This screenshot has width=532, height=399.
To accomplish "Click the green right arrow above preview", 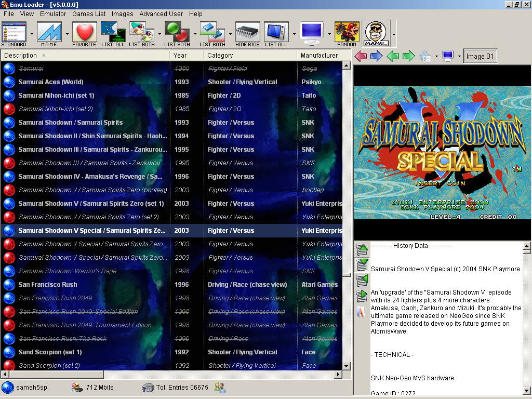I will 408,56.
